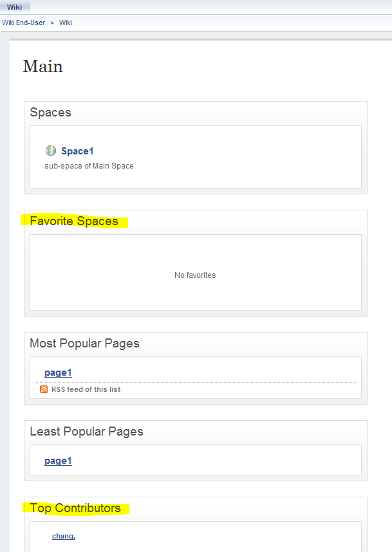Click the Space1 globe icon
The height and width of the screenshot is (552, 392).
(51, 151)
